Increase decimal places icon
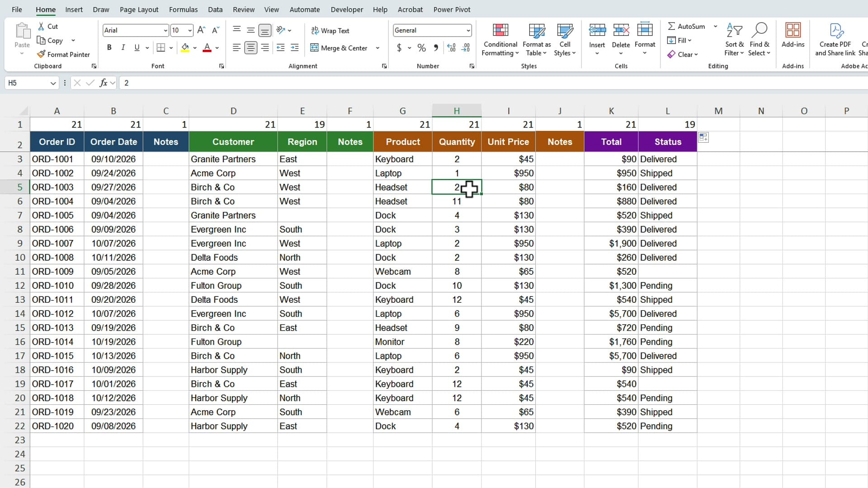 (x=451, y=48)
